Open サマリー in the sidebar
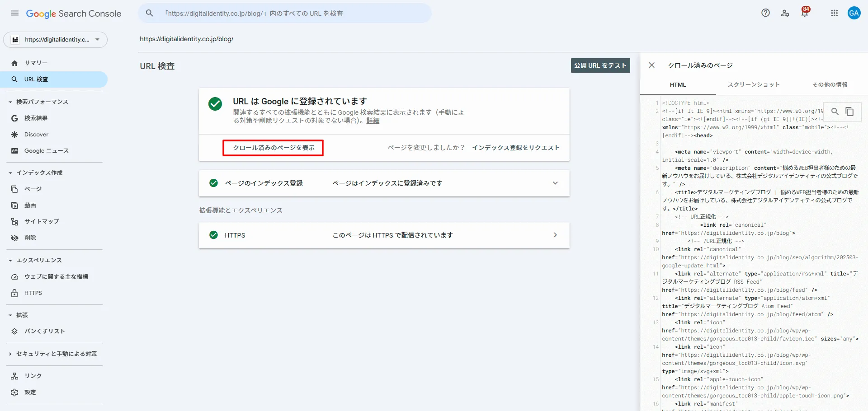 click(x=36, y=63)
